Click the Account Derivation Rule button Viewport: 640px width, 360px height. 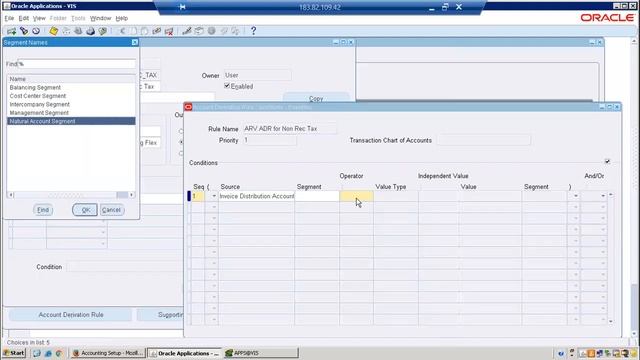(x=71, y=315)
